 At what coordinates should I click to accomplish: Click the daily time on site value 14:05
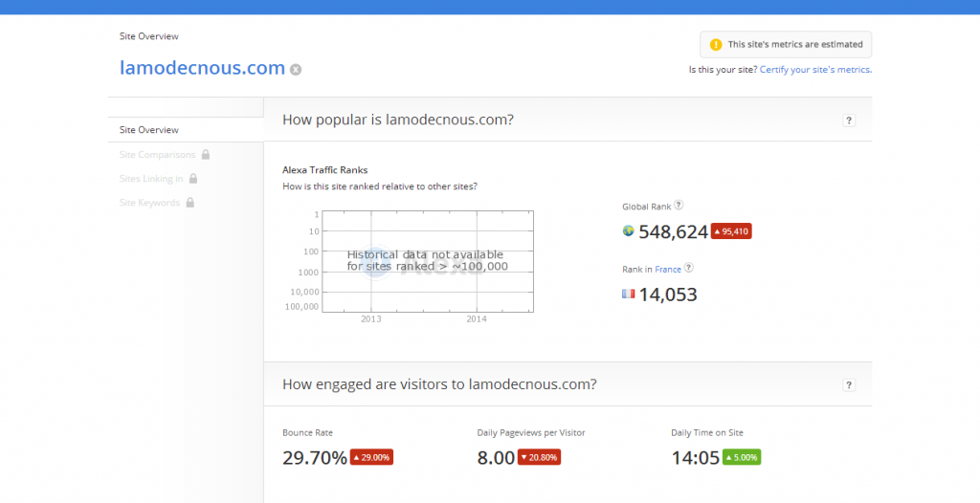(696, 458)
